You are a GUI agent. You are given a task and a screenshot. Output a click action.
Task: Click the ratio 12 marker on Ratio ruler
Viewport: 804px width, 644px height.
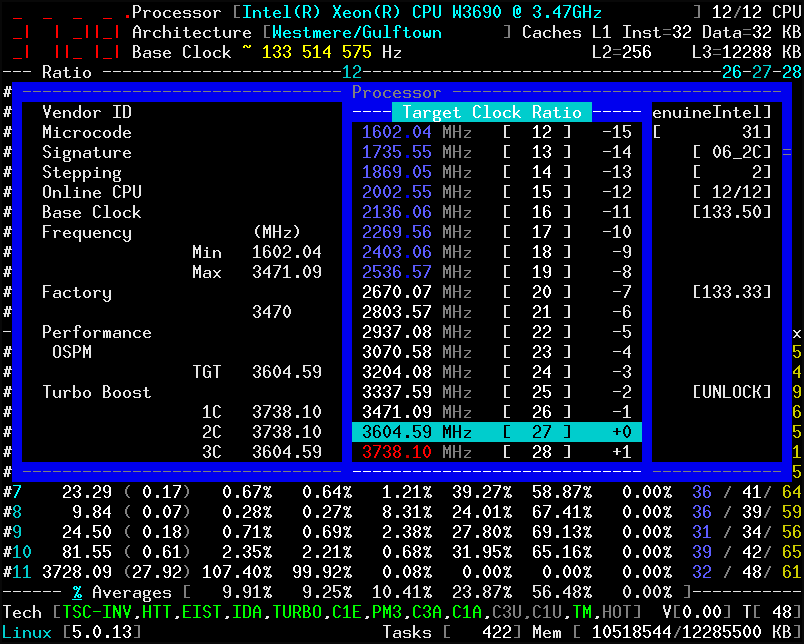coord(352,72)
